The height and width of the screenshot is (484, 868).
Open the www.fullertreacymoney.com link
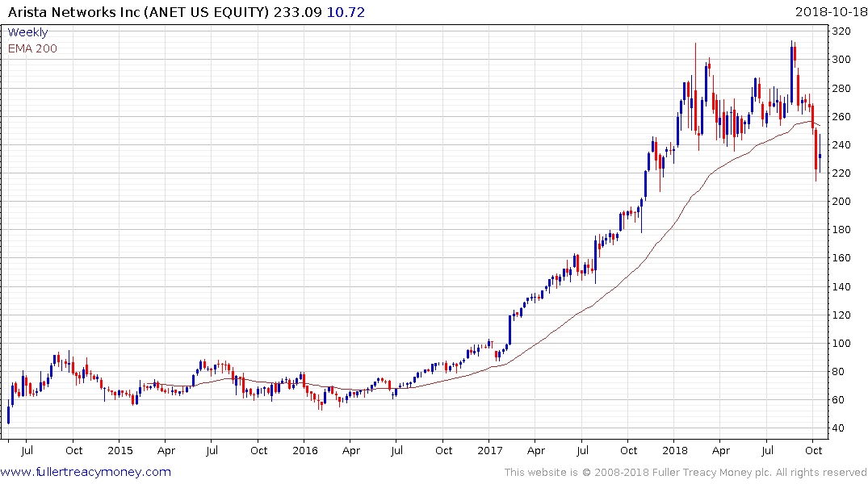point(86,472)
